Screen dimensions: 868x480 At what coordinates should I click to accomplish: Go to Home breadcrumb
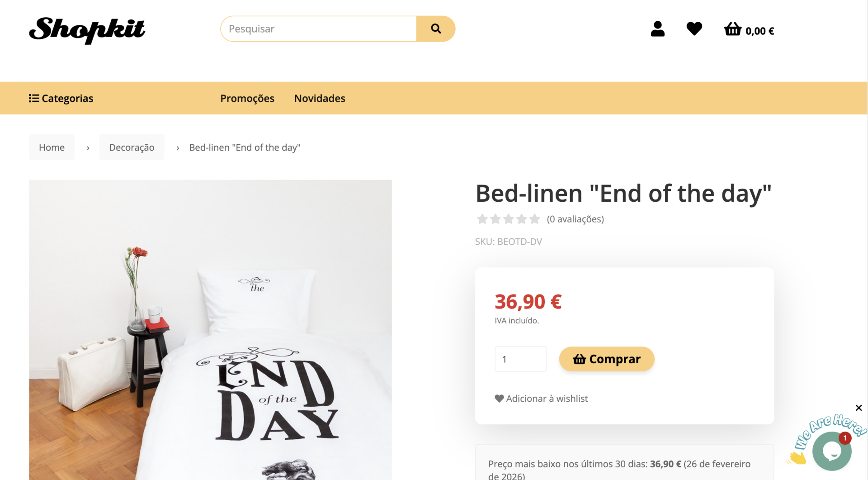pos(52,147)
